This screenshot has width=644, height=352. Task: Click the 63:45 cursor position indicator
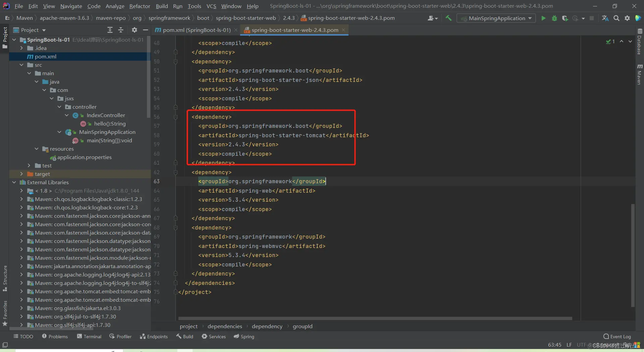[x=555, y=345]
